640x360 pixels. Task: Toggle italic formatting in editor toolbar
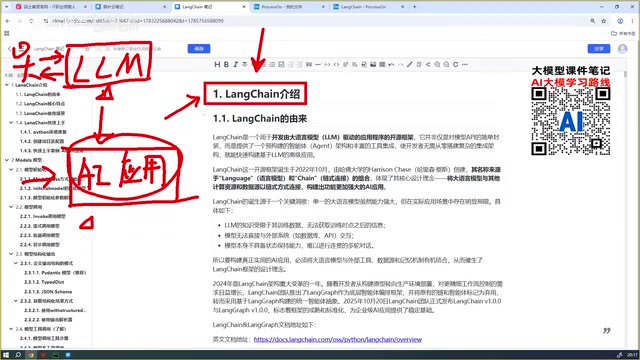click(236, 64)
